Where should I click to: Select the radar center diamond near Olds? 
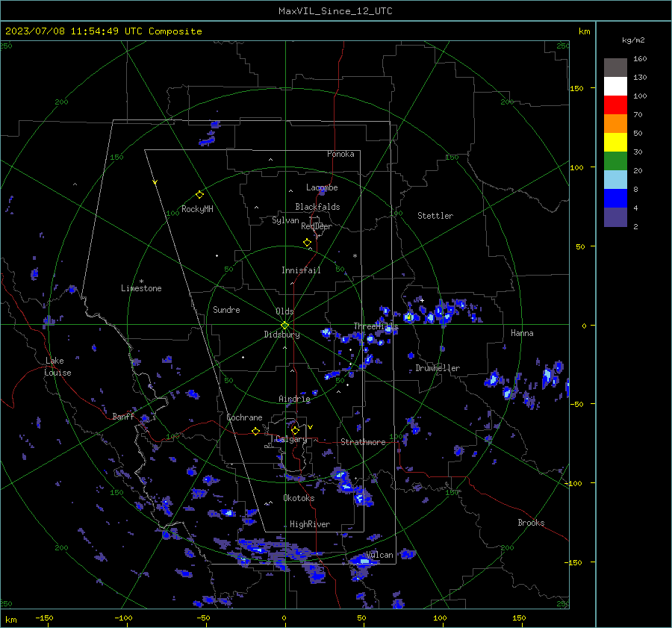tap(285, 326)
